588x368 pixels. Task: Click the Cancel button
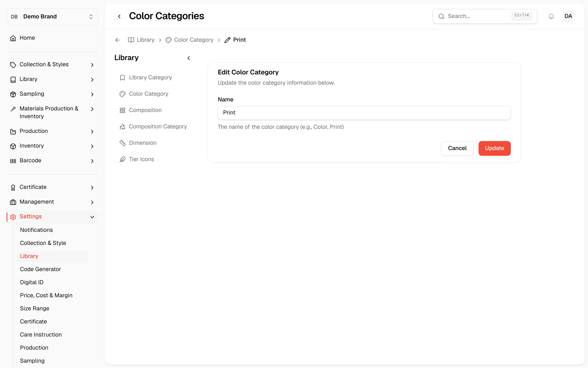click(x=457, y=148)
